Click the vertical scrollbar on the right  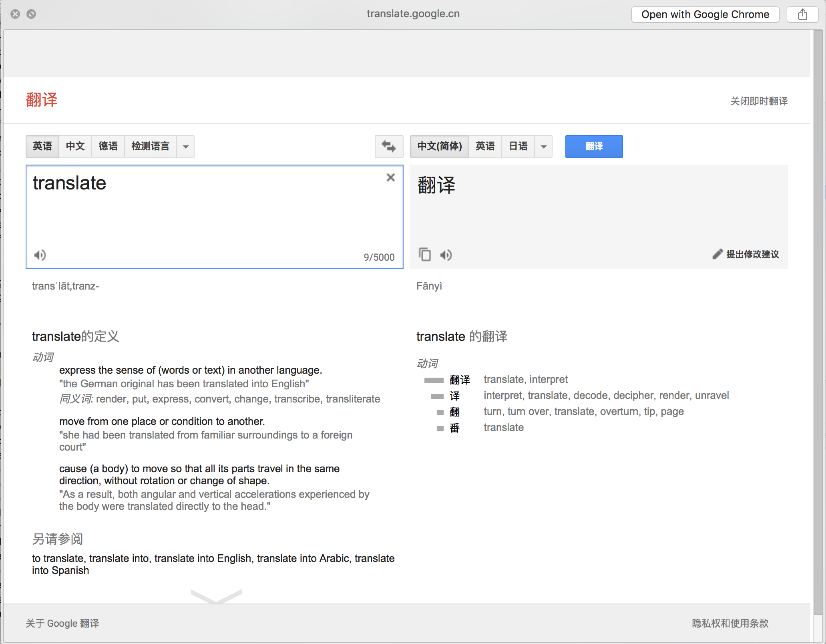click(x=818, y=320)
